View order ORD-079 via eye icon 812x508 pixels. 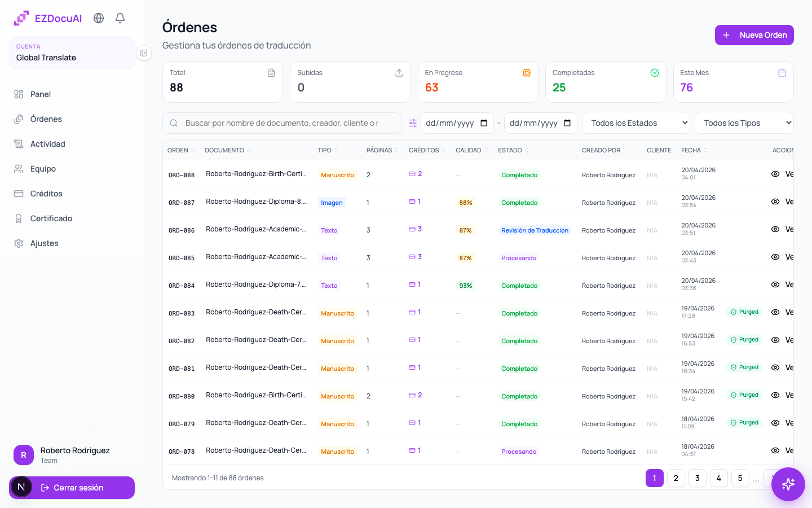[x=775, y=423]
